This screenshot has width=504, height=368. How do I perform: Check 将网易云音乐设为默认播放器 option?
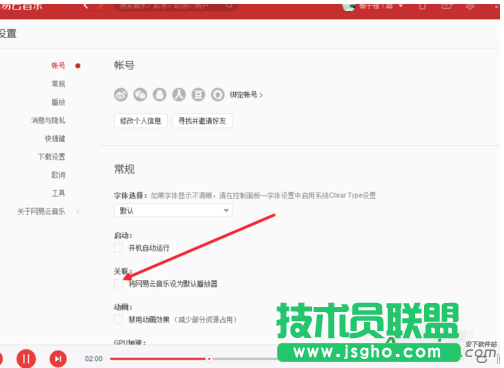tap(119, 284)
